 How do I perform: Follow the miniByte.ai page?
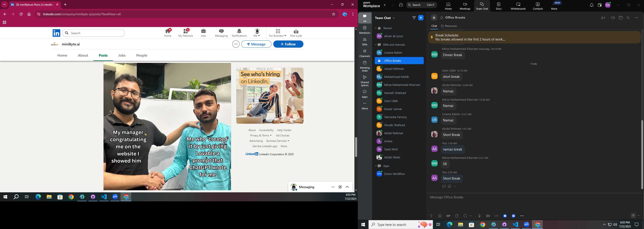[x=288, y=44]
